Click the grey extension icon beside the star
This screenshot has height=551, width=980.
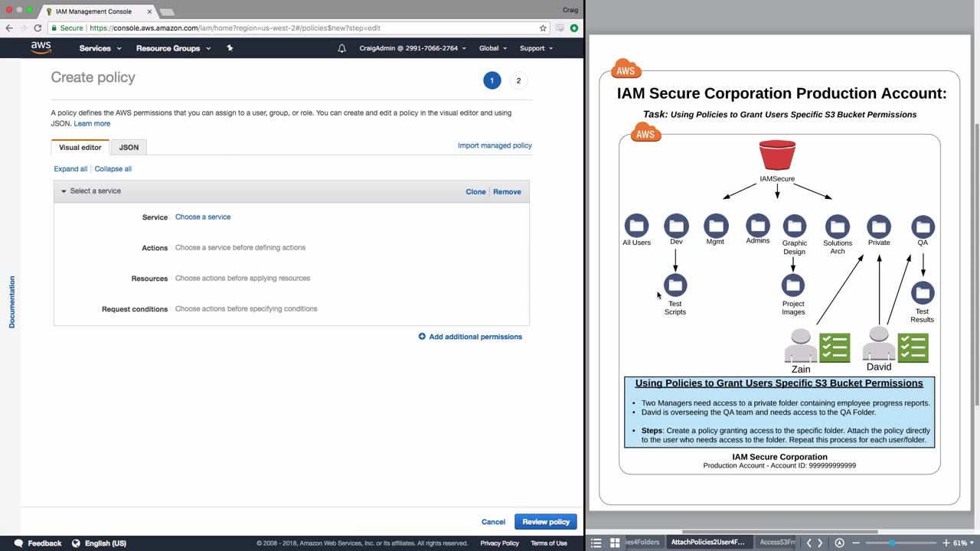560,28
